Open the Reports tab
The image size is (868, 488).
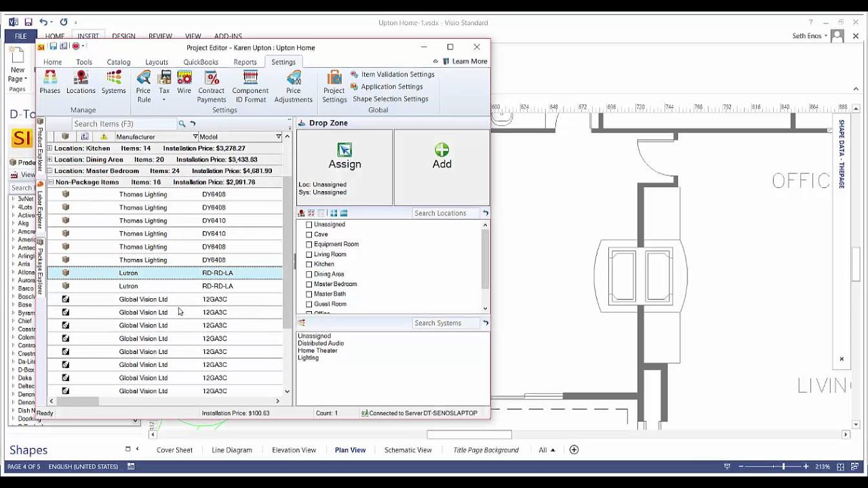coord(245,62)
